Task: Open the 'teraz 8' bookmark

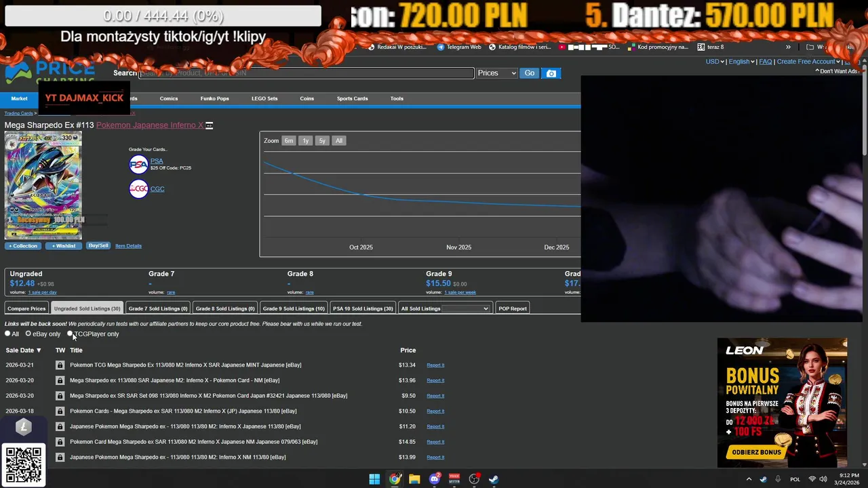Action: tap(710, 47)
